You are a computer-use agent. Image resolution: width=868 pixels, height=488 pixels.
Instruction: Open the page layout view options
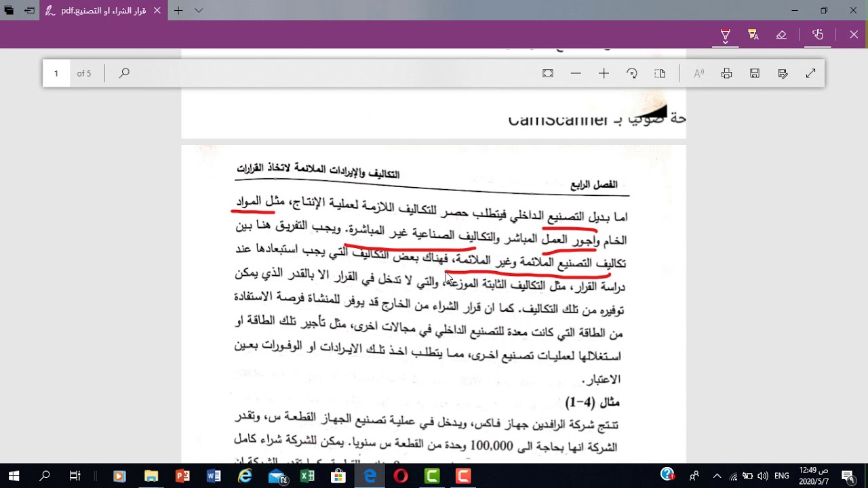[660, 73]
